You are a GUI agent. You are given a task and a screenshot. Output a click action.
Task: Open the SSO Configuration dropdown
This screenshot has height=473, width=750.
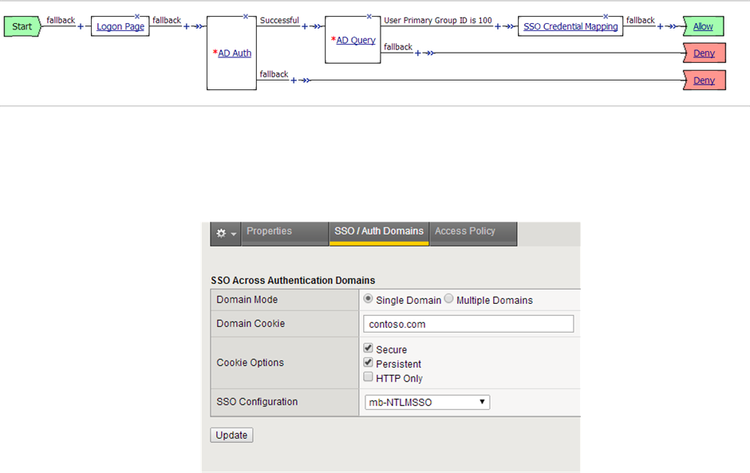(x=428, y=402)
